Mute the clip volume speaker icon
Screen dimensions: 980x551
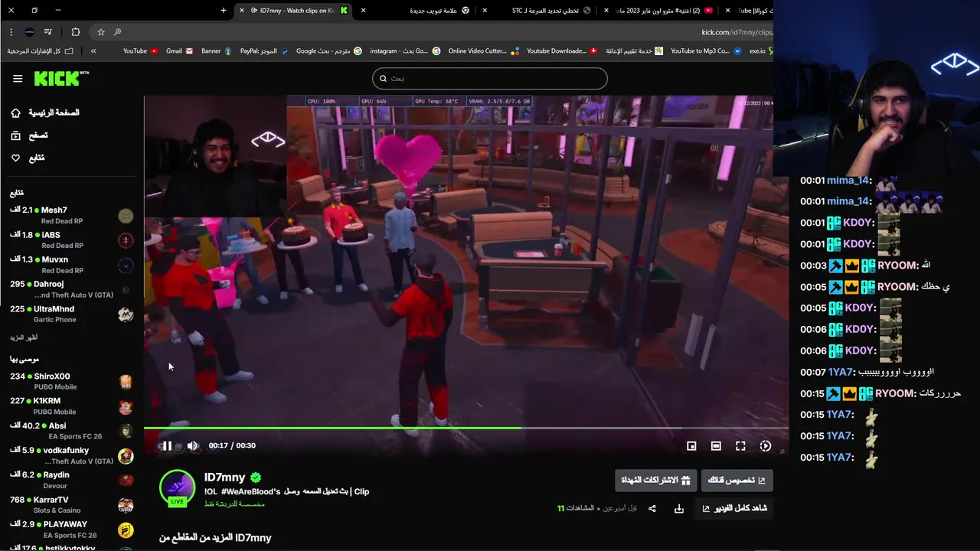193,446
